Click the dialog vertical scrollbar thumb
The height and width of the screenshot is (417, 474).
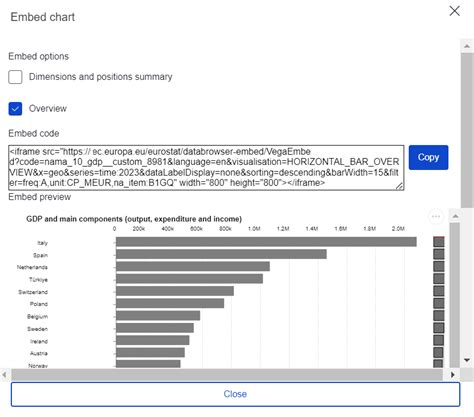467,130
